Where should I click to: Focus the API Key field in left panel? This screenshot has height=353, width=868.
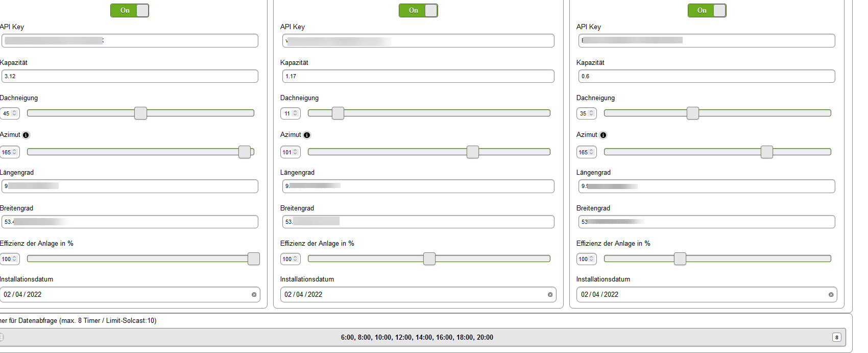pos(130,41)
